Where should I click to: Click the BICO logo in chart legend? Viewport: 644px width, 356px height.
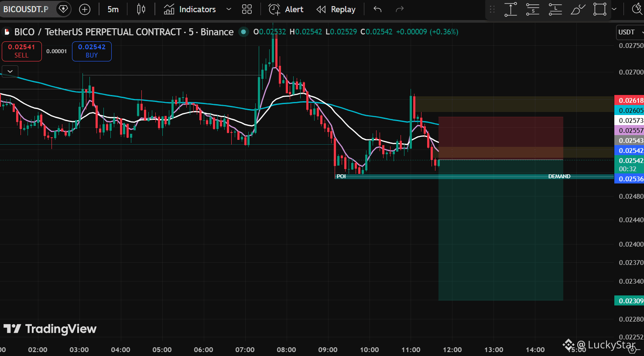click(7, 32)
